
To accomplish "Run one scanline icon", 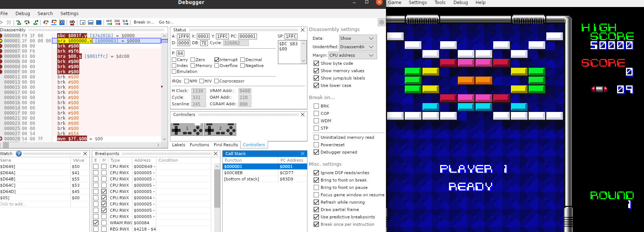I will click(x=91, y=22).
